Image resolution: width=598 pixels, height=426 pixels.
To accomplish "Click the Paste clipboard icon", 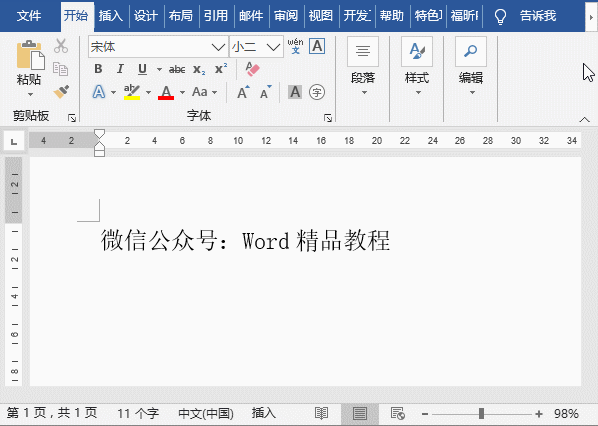I will (30, 56).
